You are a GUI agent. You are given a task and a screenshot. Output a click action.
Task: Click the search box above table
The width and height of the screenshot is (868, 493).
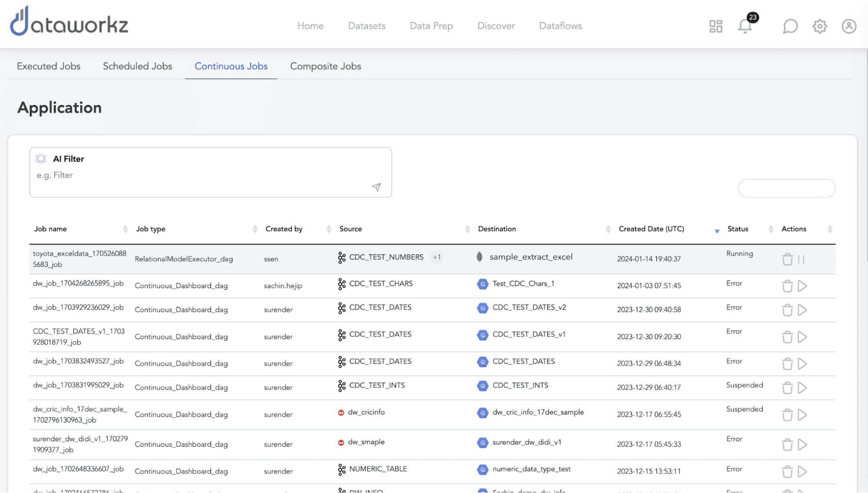(786, 188)
